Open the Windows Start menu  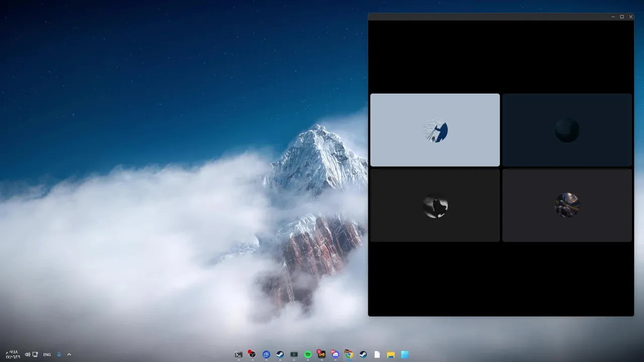click(x=405, y=354)
